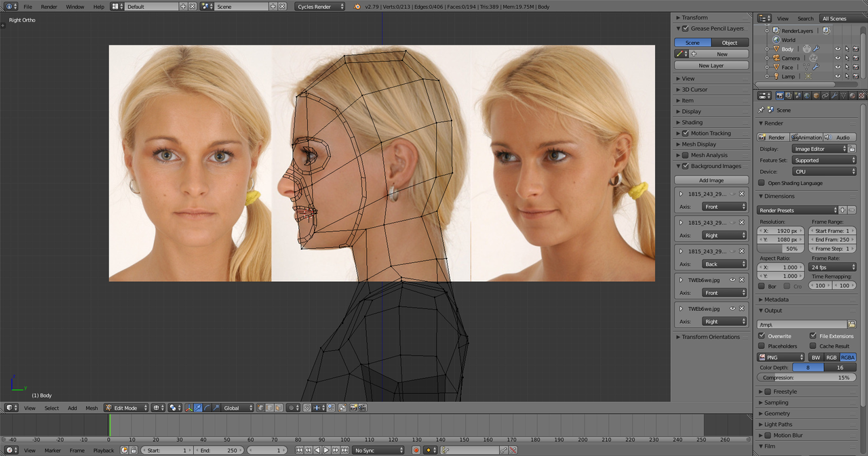Remove the first background image with X

[742, 194]
